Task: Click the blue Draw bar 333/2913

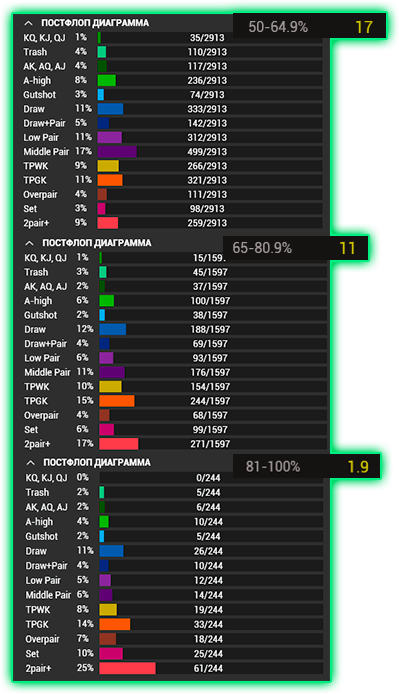Action: [111, 109]
